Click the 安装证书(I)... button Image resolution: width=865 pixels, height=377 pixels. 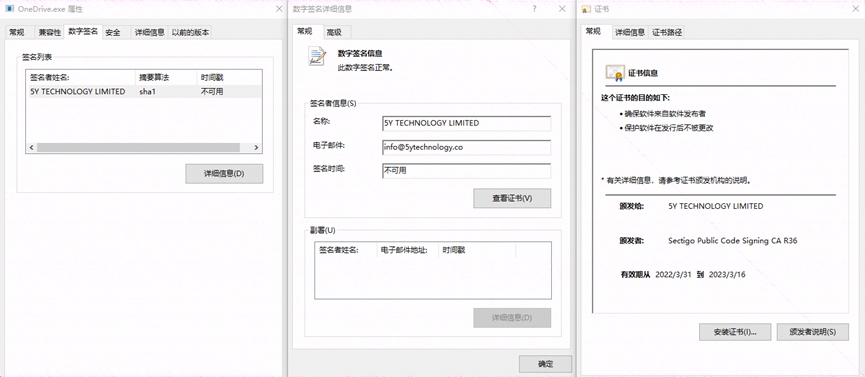coord(734,332)
